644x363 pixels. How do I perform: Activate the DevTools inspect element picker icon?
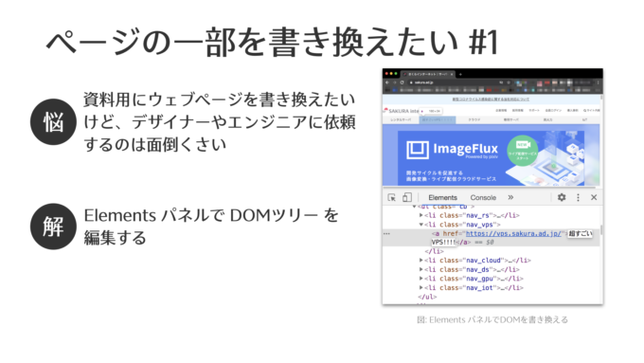391,198
